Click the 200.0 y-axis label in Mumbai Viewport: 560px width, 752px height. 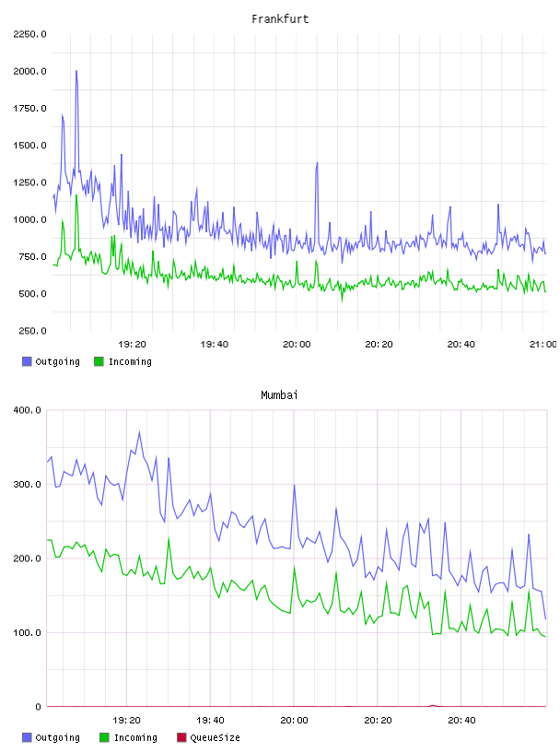[x=28, y=558]
